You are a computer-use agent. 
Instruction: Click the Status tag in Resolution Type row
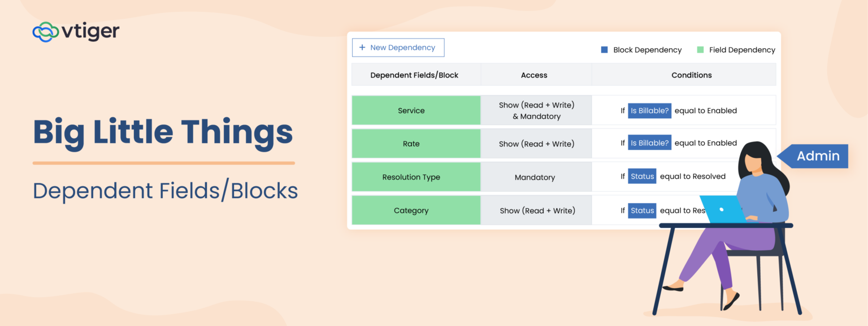pos(642,177)
